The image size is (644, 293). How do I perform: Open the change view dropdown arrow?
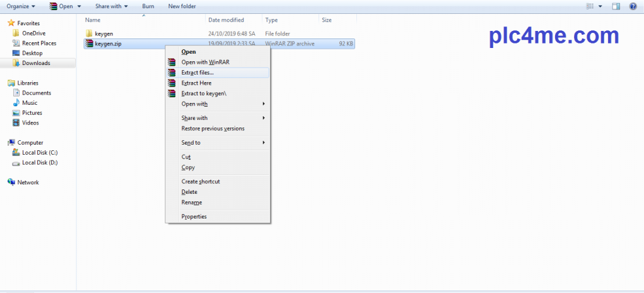[x=600, y=6]
